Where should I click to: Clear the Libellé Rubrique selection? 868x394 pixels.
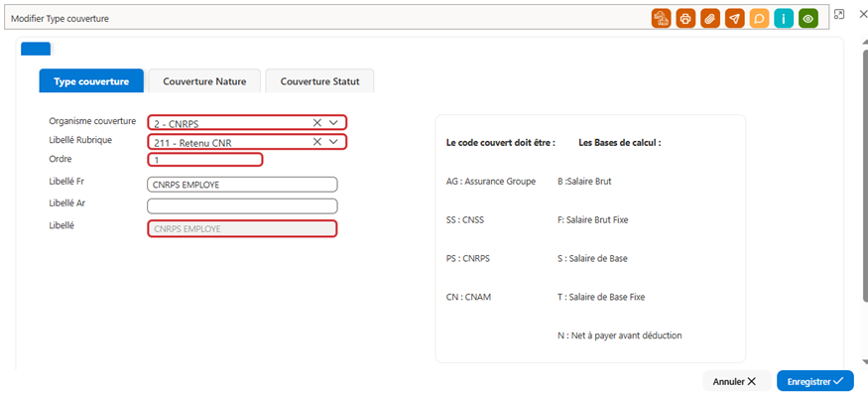click(317, 142)
